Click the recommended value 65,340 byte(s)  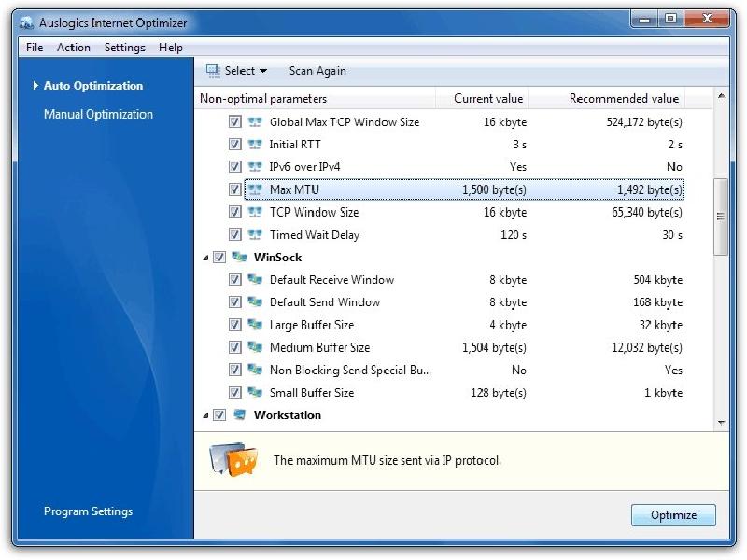[647, 212]
